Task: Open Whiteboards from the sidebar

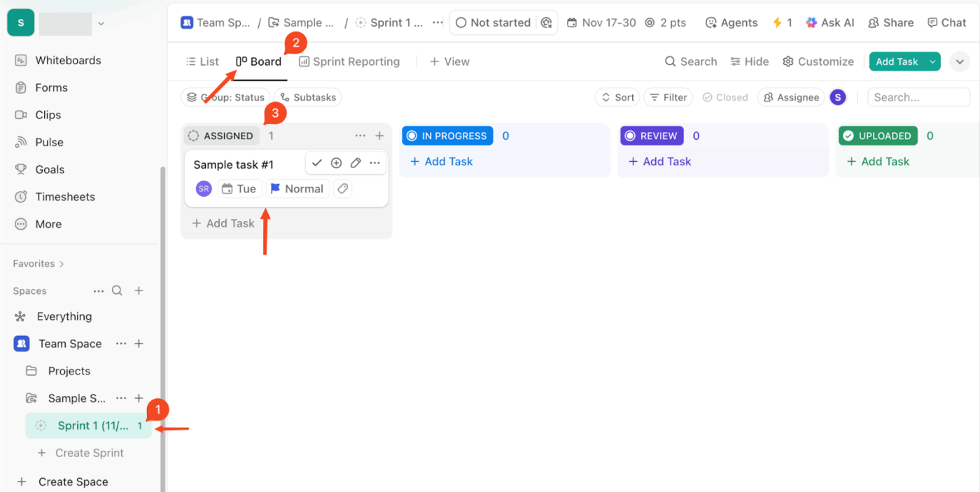Action: (x=68, y=60)
